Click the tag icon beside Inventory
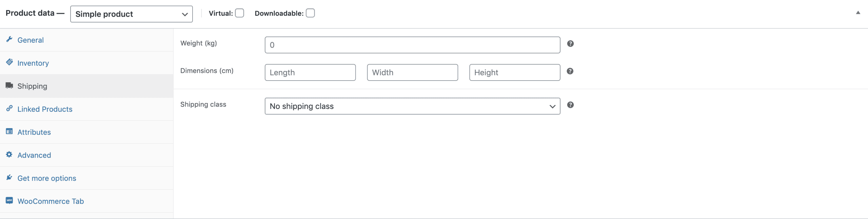The height and width of the screenshot is (219, 868). click(9, 62)
